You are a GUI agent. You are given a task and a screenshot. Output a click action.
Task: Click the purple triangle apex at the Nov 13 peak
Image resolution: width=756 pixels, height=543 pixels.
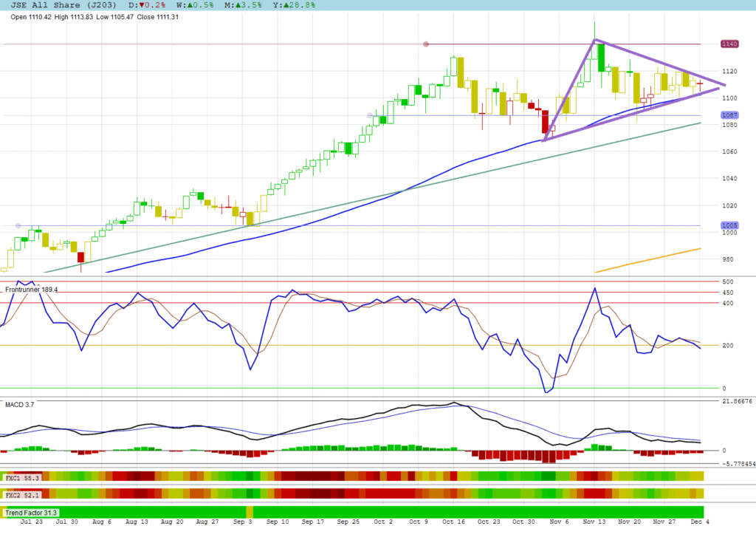click(595, 40)
